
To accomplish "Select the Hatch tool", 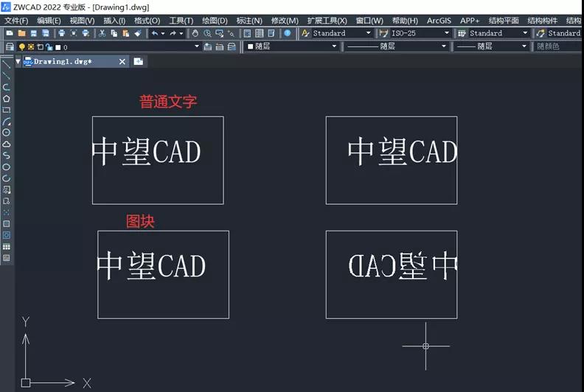I will tap(7, 224).
